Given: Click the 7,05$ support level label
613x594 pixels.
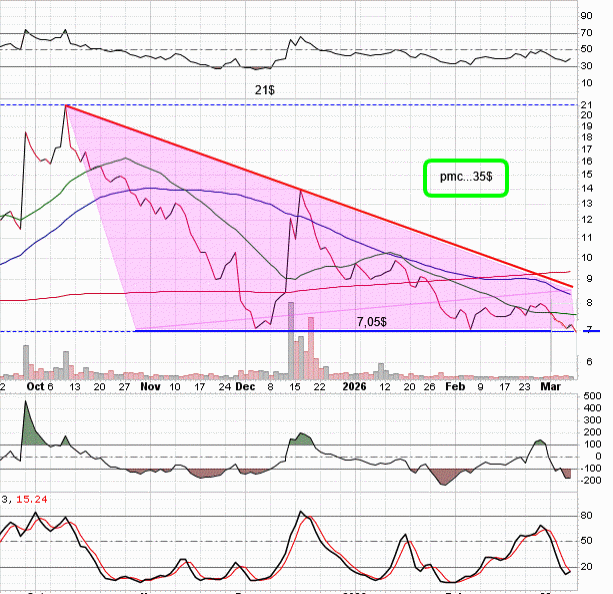Looking at the screenshot, I should coord(376,322).
